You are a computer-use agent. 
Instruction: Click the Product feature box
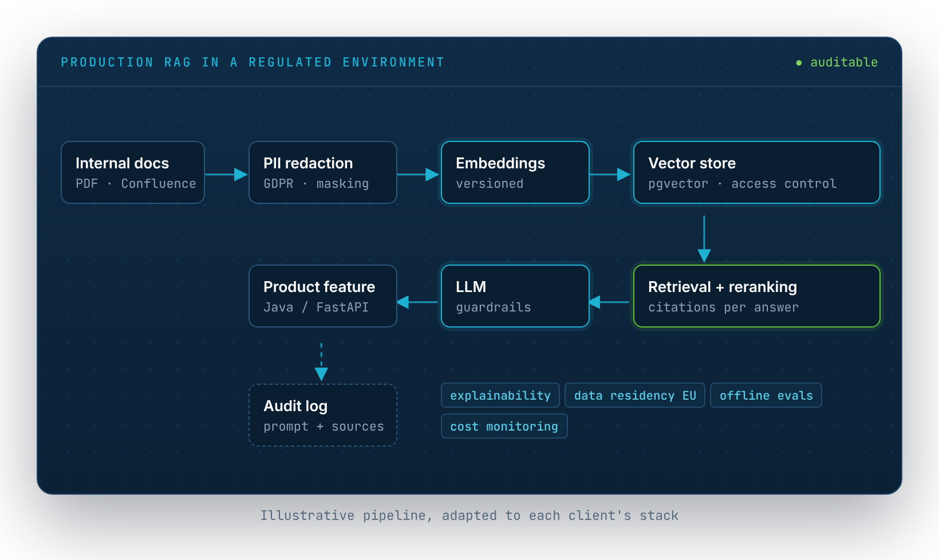click(323, 296)
